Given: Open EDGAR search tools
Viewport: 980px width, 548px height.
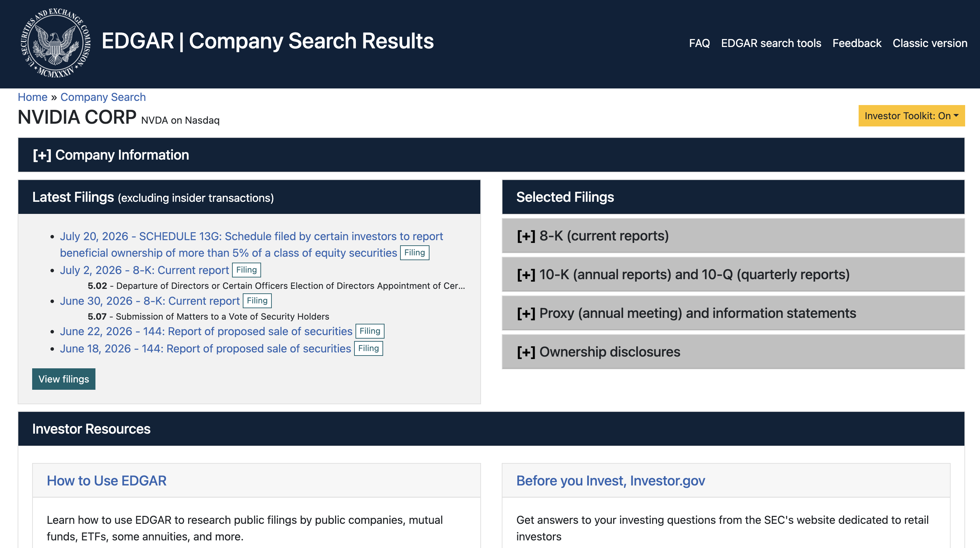Looking at the screenshot, I should (771, 43).
